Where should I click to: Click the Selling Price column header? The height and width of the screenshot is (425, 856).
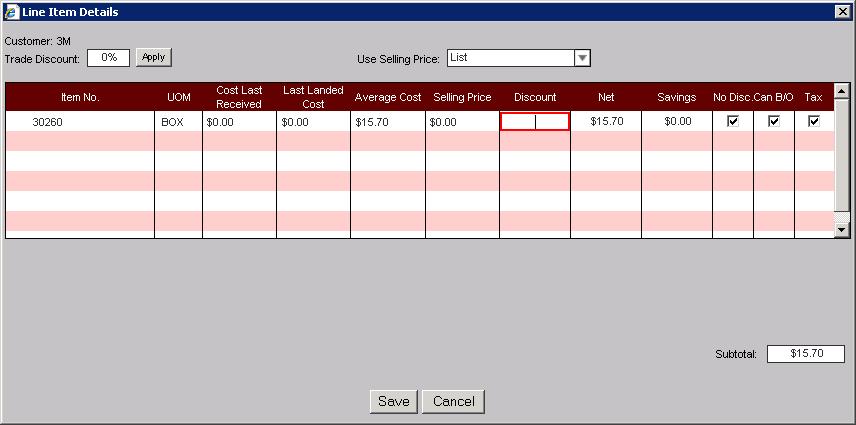tap(462, 97)
